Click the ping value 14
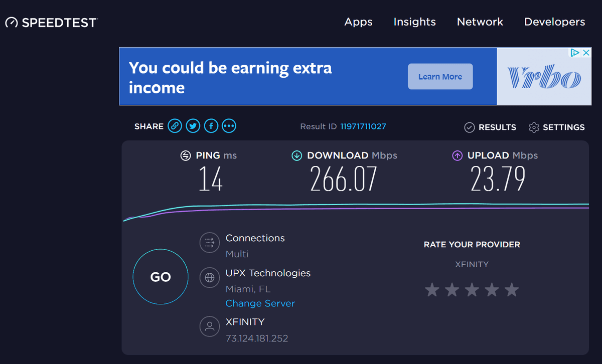 pyautogui.click(x=211, y=178)
